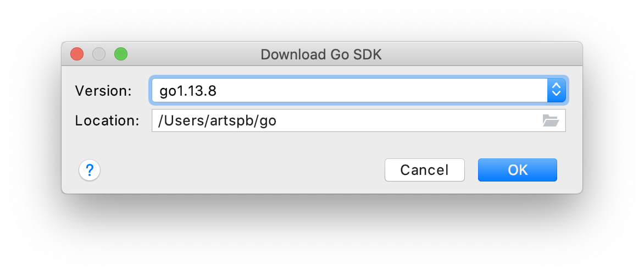Click the Location: label

pyautogui.click(x=107, y=120)
